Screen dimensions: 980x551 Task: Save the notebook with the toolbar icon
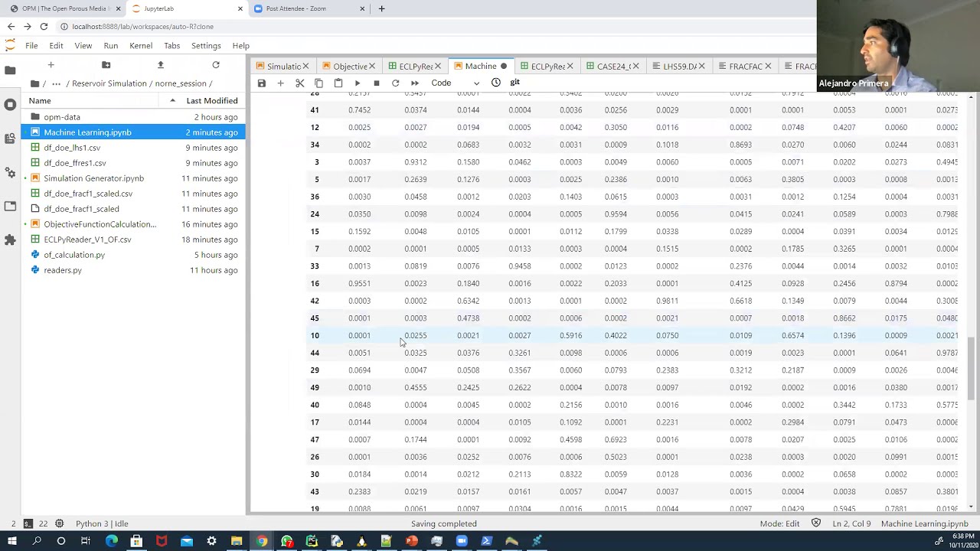[262, 83]
